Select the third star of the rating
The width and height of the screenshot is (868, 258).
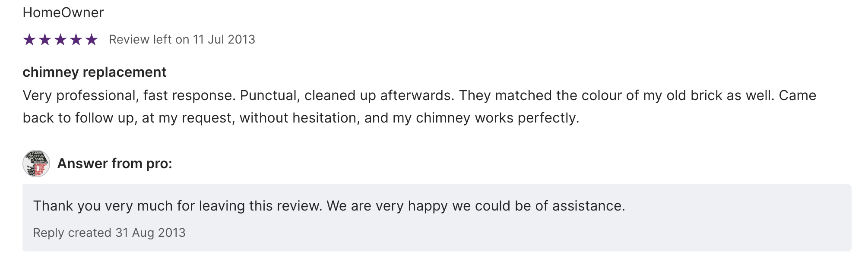click(x=60, y=40)
